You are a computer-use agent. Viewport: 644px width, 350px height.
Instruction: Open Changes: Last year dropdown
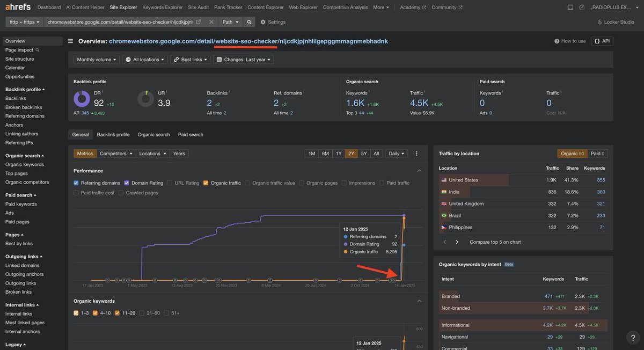point(244,60)
